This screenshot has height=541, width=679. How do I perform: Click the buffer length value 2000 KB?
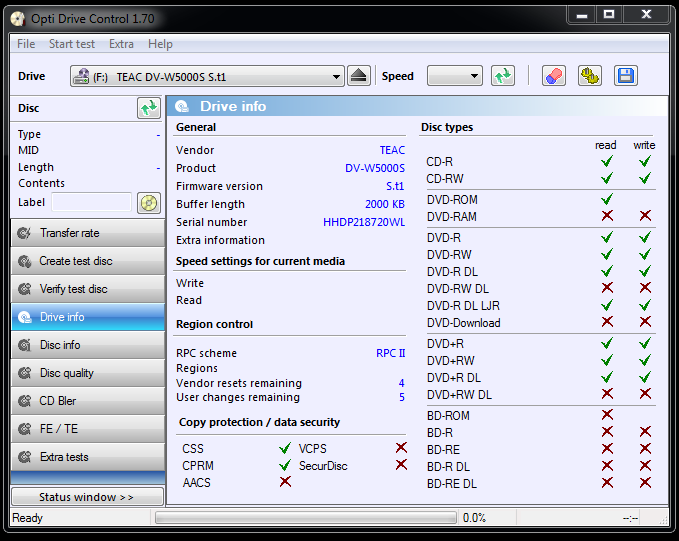click(x=385, y=204)
